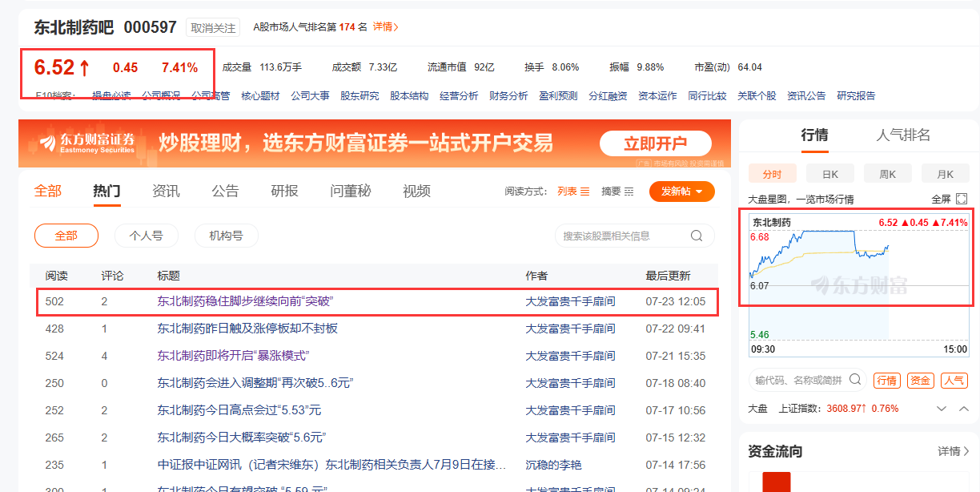980x492 pixels.
Task: Select the 机构号 filter pill
Action: [x=227, y=236]
